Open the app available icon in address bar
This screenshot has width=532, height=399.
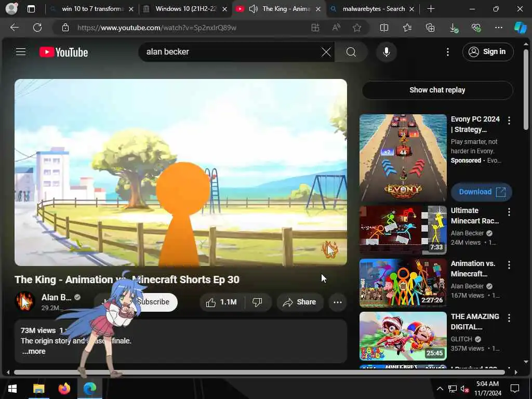[315, 28]
